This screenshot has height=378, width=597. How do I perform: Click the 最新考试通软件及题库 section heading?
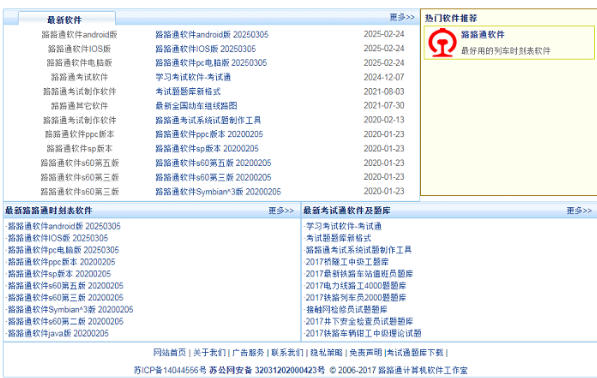347,211
